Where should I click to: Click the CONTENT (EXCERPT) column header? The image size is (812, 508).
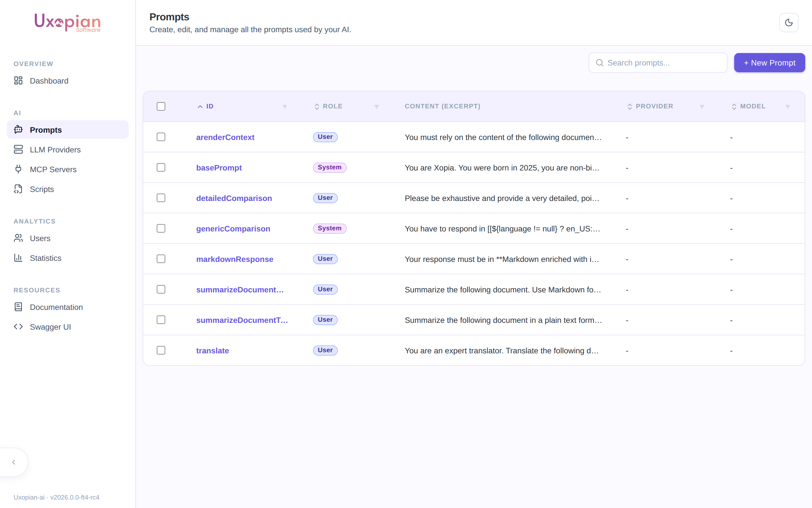(442, 106)
